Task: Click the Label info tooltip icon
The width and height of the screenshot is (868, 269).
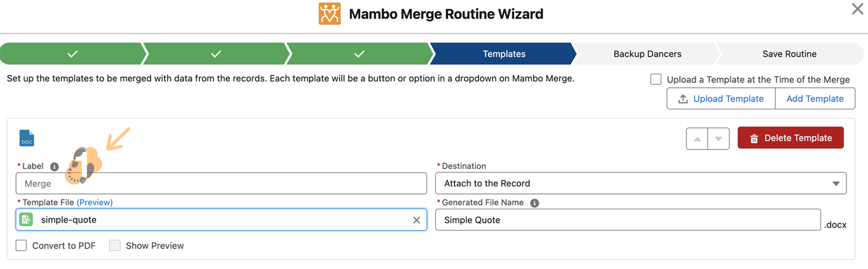Action: coord(55,167)
